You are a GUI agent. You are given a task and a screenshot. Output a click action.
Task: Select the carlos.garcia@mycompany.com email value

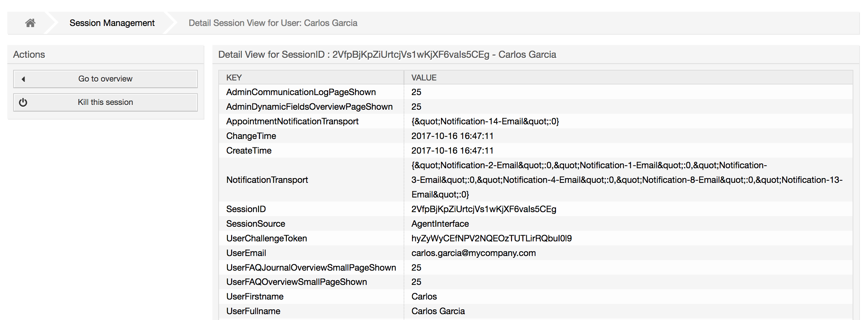pyautogui.click(x=473, y=253)
